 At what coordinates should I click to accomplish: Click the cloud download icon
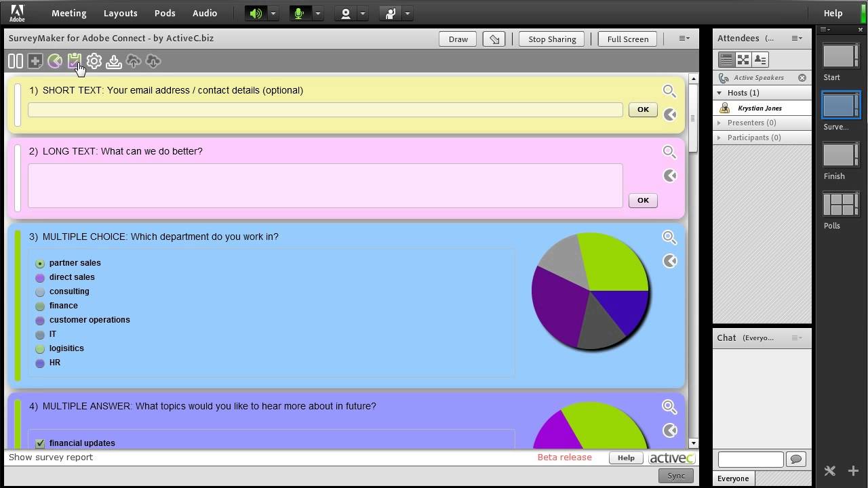tap(153, 62)
